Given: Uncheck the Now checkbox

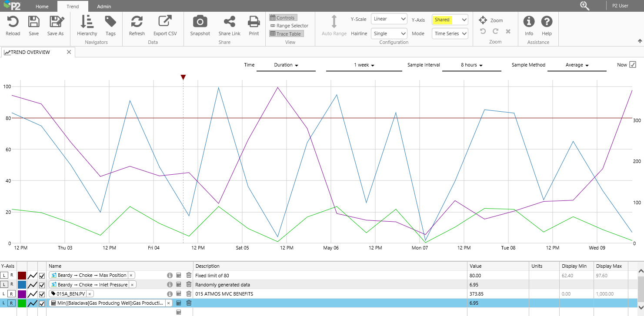Looking at the screenshot, I should tap(633, 65).
